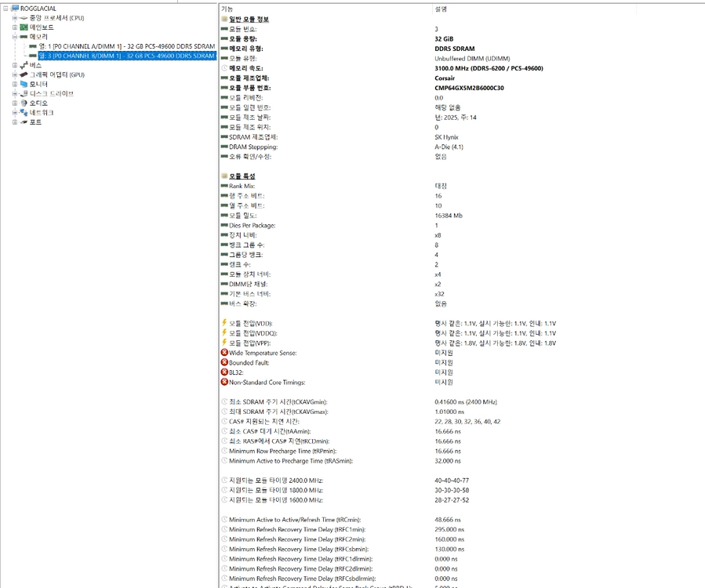Viewport: 705px width, 588px height.
Task: Expand the 오디오 tree node
Action: click(15, 103)
